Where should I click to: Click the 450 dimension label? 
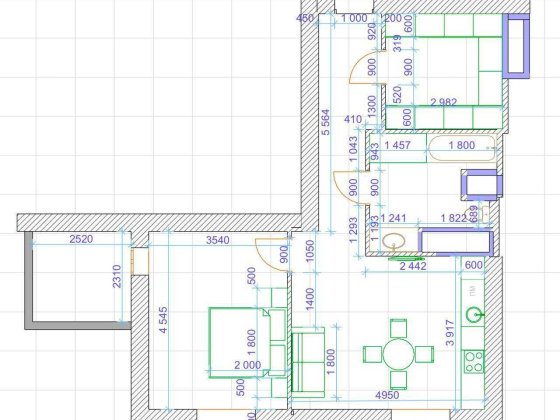305,18
